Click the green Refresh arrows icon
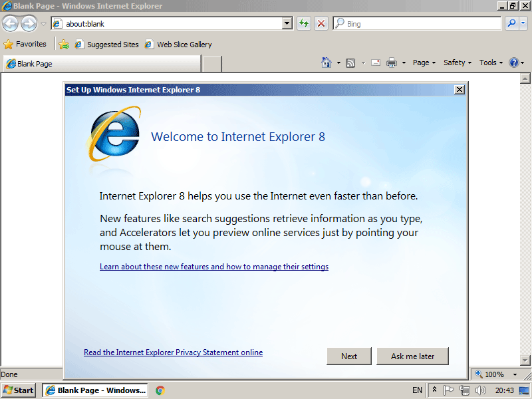 point(304,24)
